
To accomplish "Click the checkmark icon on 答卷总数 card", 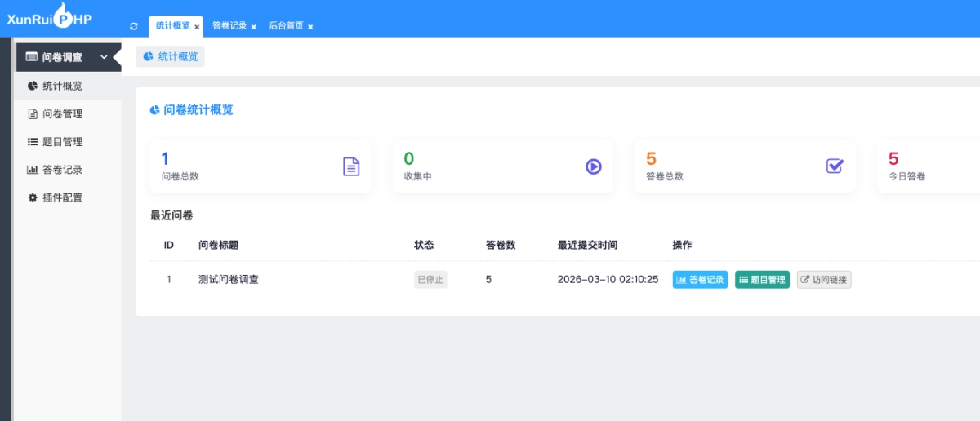I will 835,166.
